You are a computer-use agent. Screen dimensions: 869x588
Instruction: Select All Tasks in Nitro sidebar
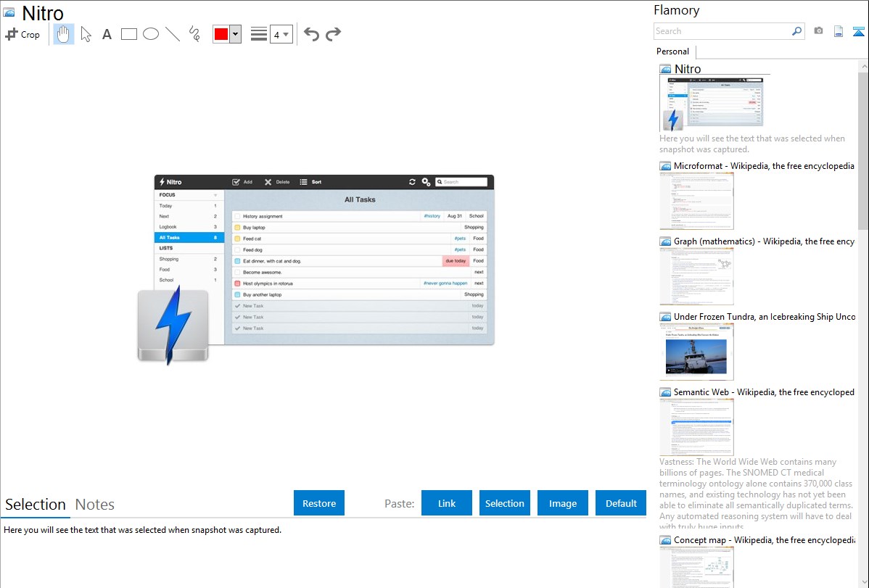tap(189, 237)
